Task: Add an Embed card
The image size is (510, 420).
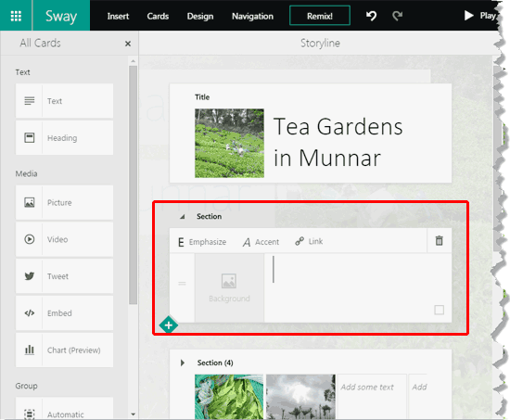Action: click(64, 313)
